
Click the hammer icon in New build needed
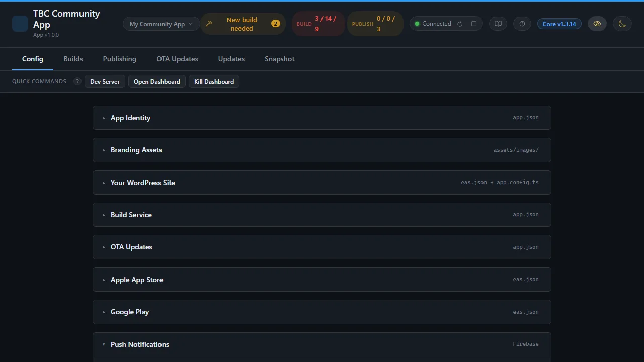coord(209,24)
